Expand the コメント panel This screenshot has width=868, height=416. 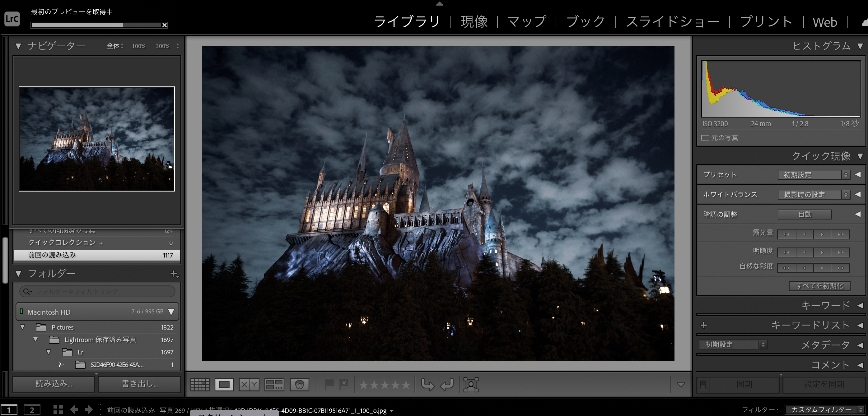pyautogui.click(x=860, y=365)
